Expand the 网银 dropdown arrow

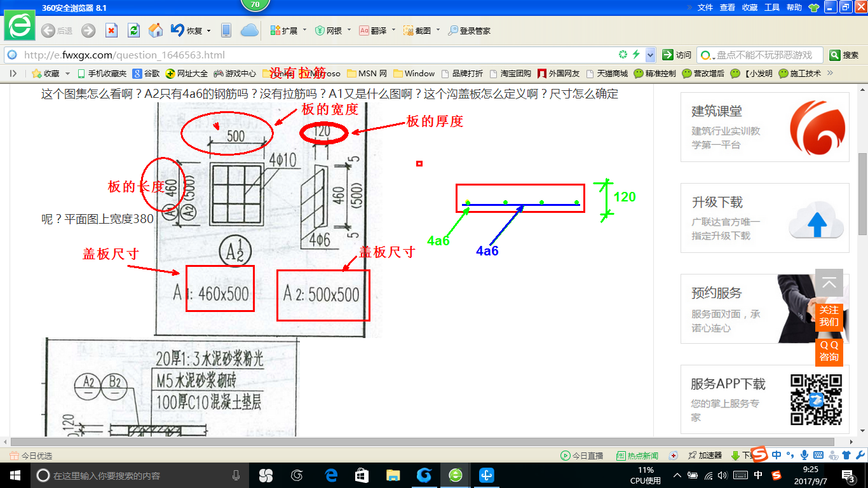pos(348,30)
